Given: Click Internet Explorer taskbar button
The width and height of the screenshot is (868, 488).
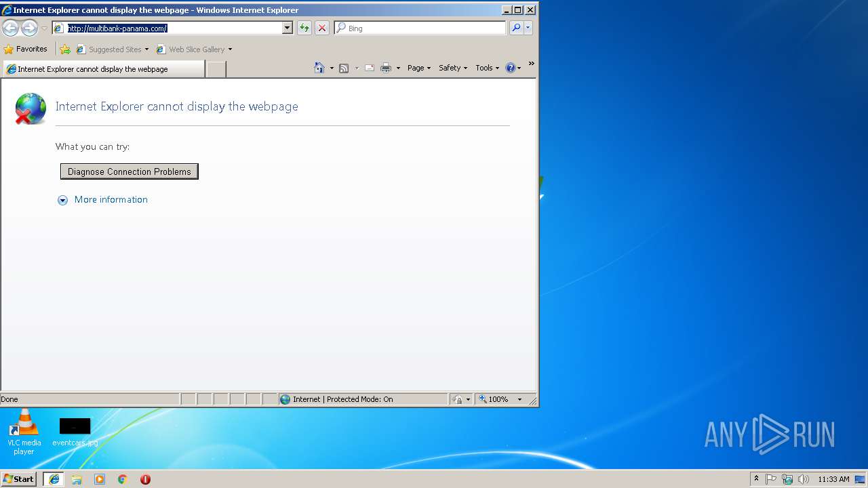Looking at the screenshot, I should click(54, 479).
